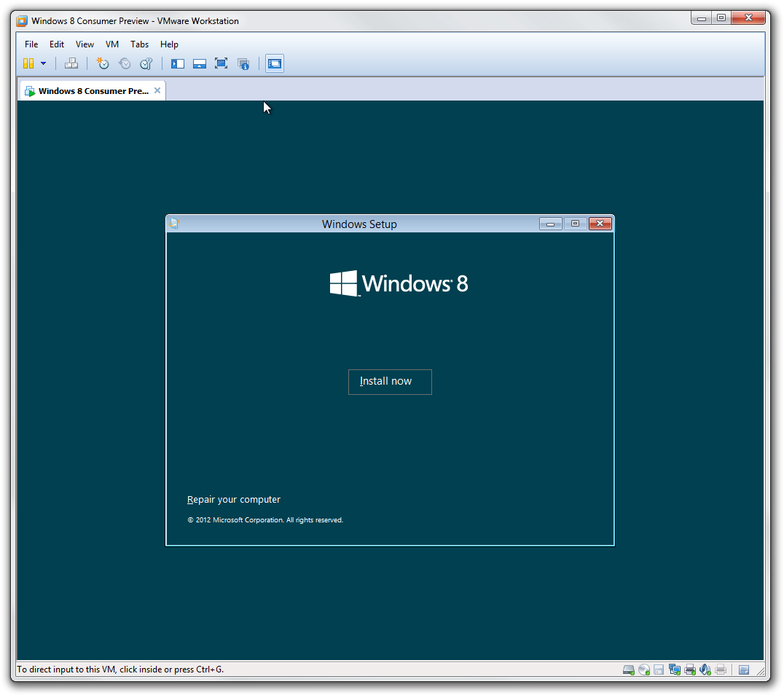The height and width of the screenshot is (695, 784).
Task: Open the VM menu
Action: tap(111, 44)
